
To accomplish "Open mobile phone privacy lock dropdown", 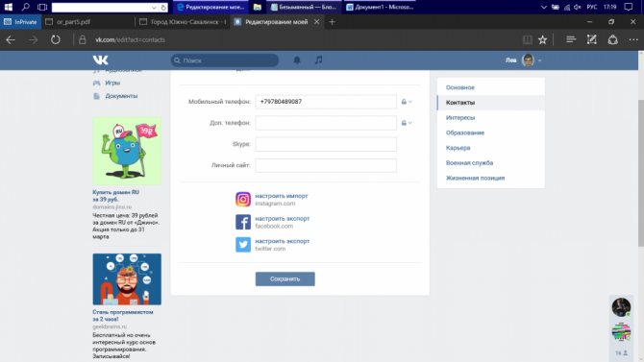I will coord(407,102).
